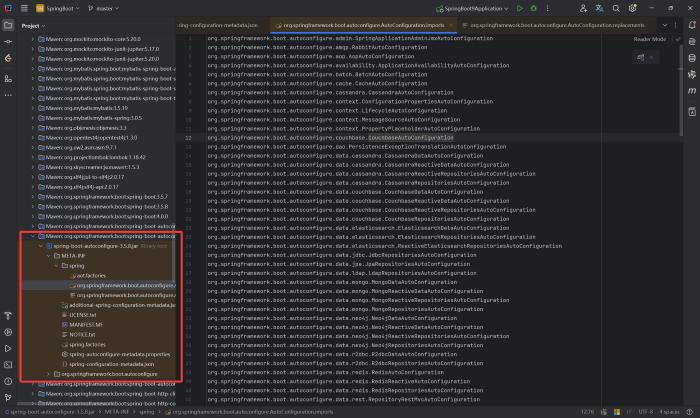Click LF line separator in status bar
700x418 pixels.
pyautogui.click(x=629, y=412)
